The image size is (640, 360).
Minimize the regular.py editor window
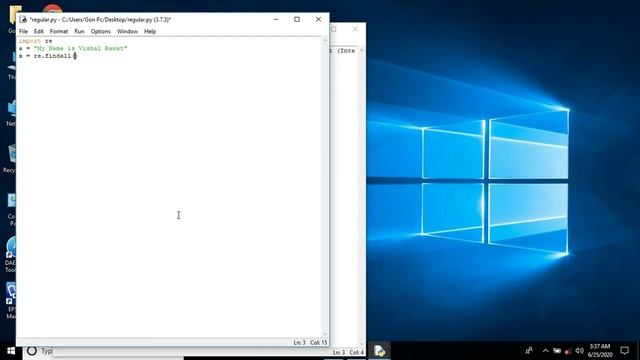click(x=276, y=19)
